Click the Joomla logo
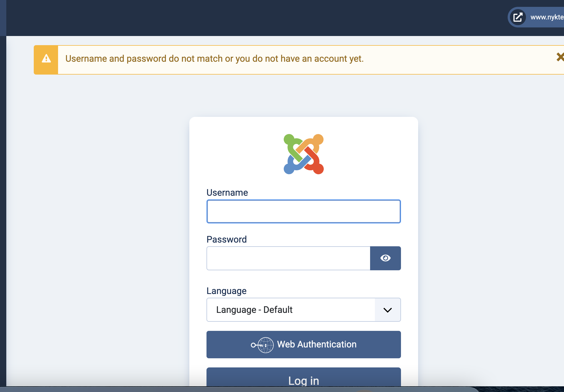Image resolution: width=564 pixels, height=392 pixels. coord(303,154)
